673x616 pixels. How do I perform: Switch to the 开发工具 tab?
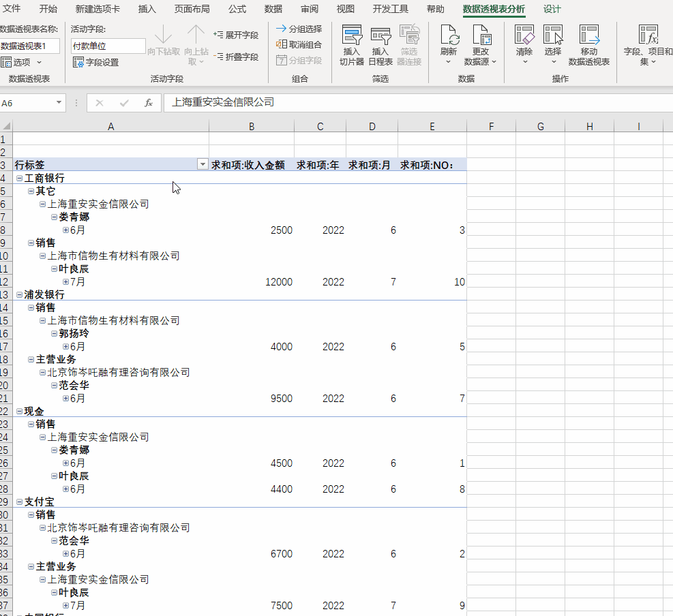(x=391, y=9)
